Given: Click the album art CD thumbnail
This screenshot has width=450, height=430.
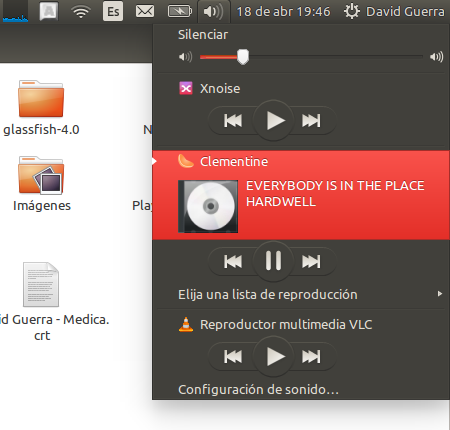Looking at the screenshot, I should pyautogui.click(x=208, y=206).
